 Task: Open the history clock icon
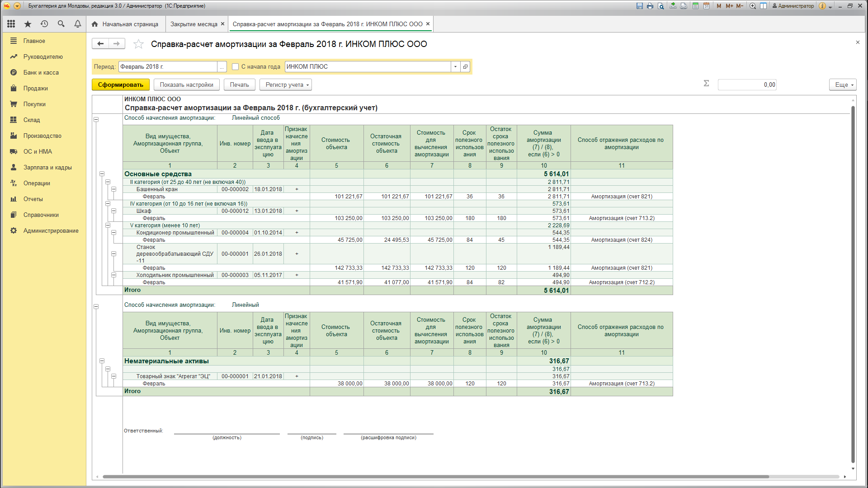[44, 24]
